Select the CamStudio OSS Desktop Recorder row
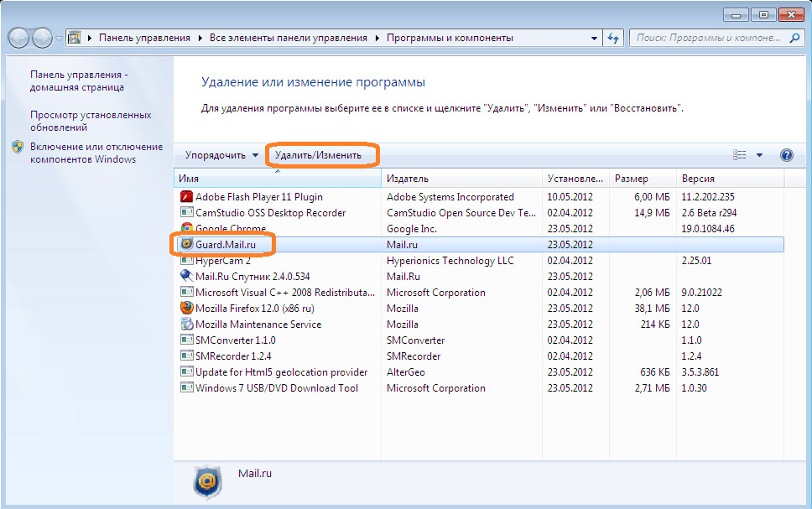The width and height of the screenshot is (812, 509). (270, 213)
